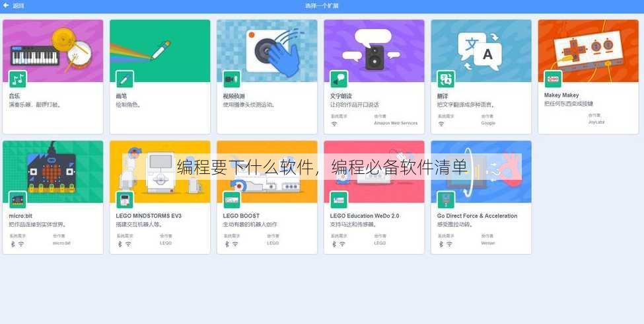Click the Wi-Fi requirement icon on 文字朗读 card
This screenshot has width=644, height=324.
334,124
